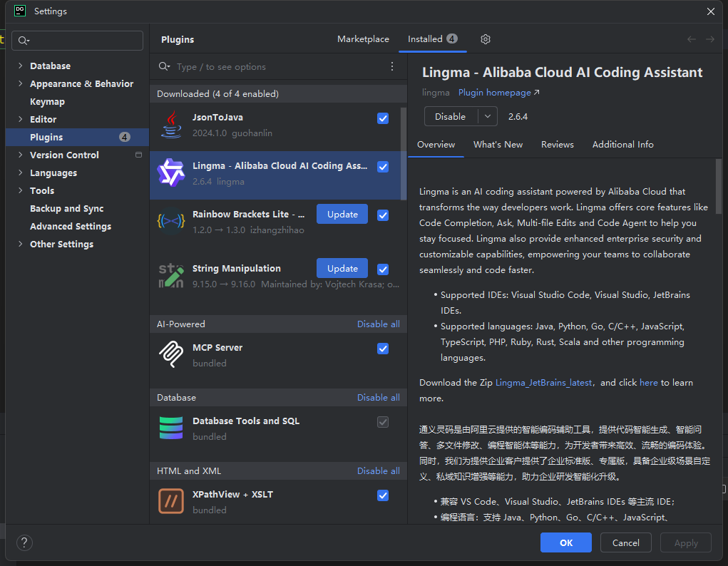Confirm with the OK button
Screen dimensions: 728x566
pyautogui.click(x=566, y=542)
